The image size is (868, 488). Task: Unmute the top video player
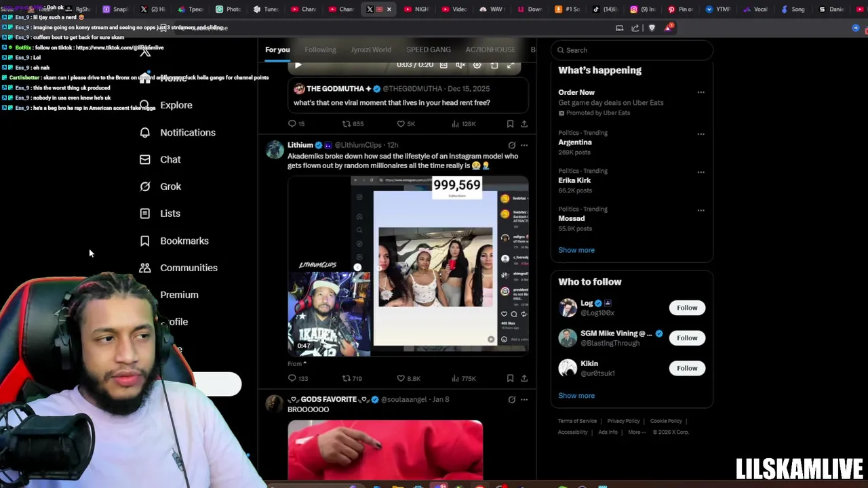460,65
